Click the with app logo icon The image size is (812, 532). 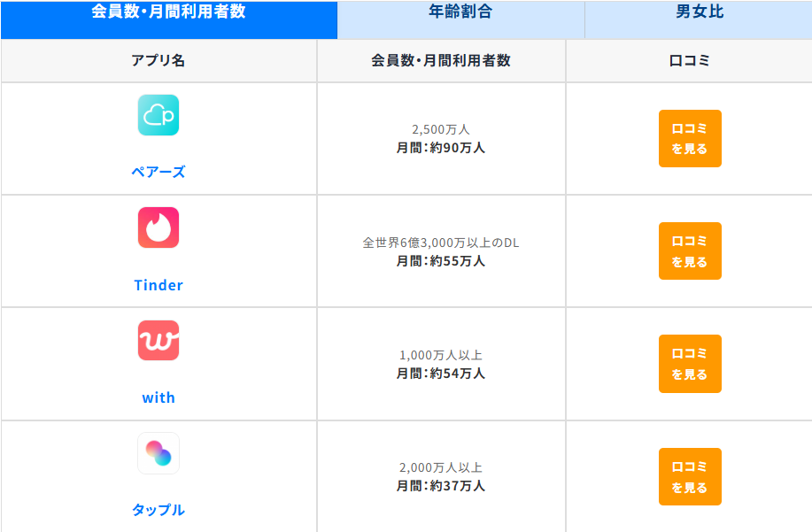pos(159,341)
